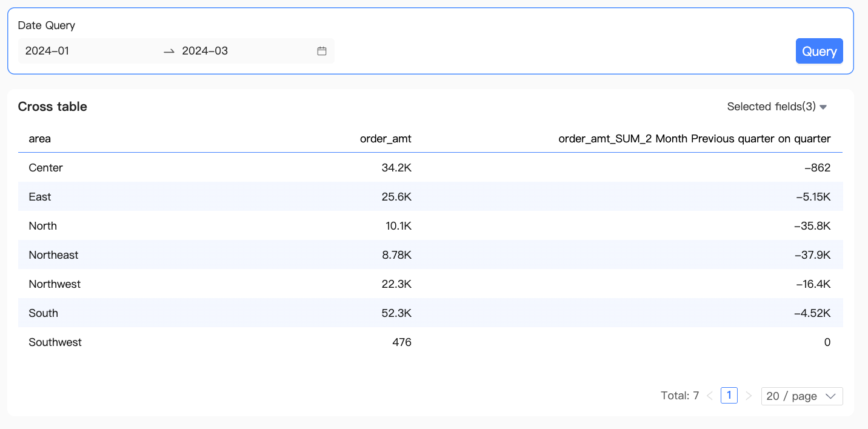Viewport: 868px width, 429px height.
Task: Click the Total: 7 count label
Action: point(680,396)
